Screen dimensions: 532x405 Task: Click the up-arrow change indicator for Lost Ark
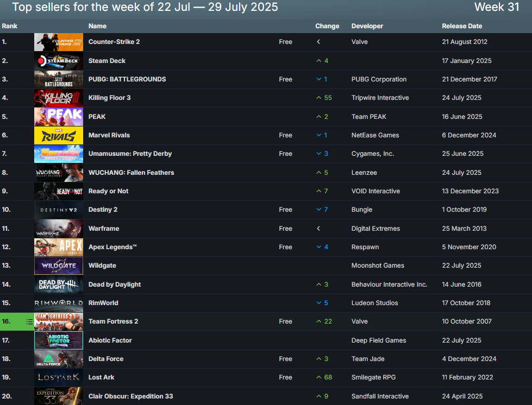(x=320, y=377)
